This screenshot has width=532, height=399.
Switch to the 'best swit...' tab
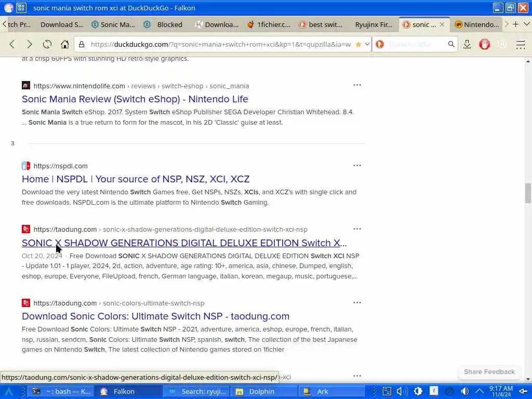tap(321, 24)
